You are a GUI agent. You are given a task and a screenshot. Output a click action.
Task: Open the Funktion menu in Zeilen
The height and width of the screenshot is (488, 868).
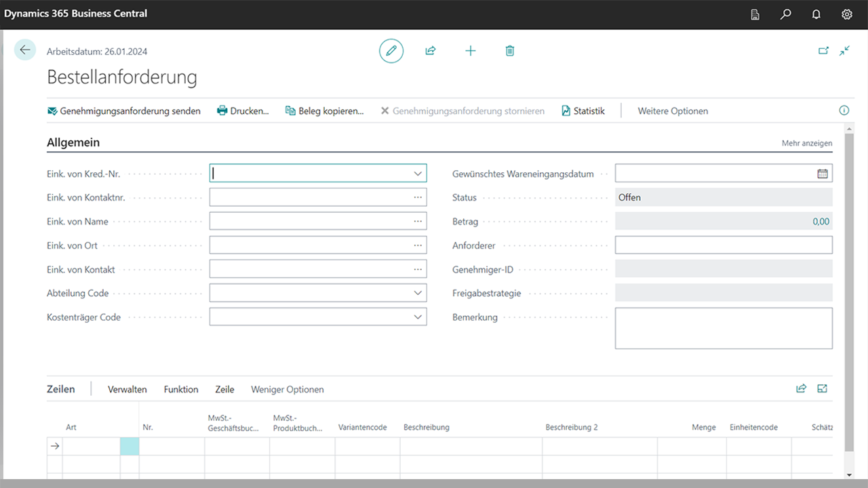(x=181, y=389)
